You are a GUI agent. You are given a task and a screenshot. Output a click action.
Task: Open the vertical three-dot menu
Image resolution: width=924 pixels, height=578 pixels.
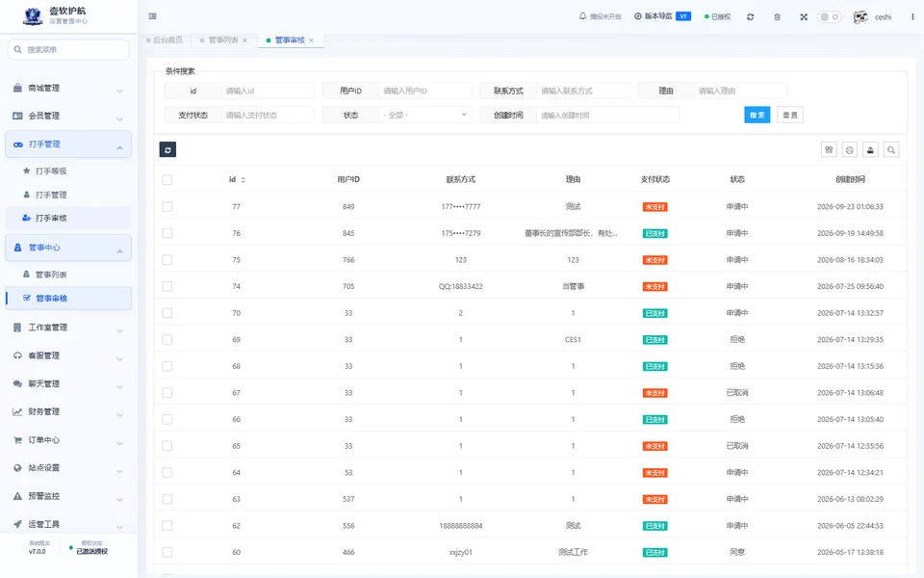912,17
